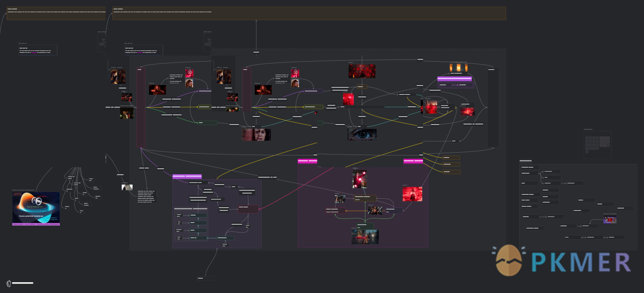This screenshot has height=293, width=644.
Task: Select the bottom card of three stacked brown cards
Action: click(451, 172)
